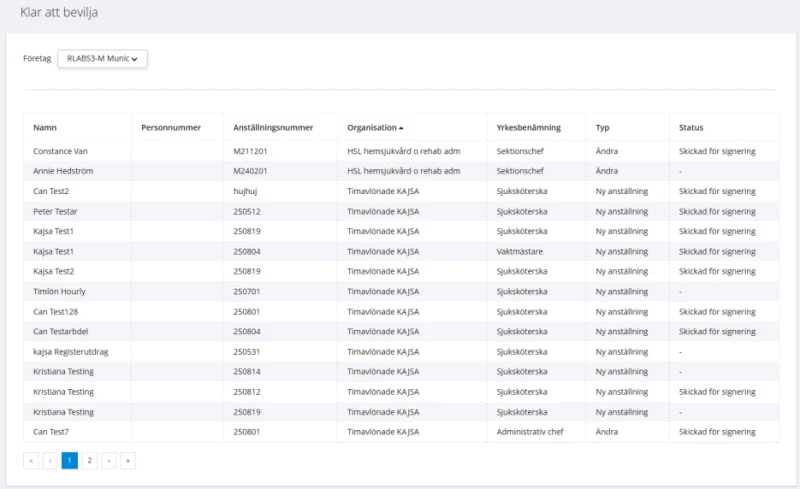Screen dimensions: 800x489
Task: Sort by Anställningsnummer column header
Action: point(273,128)
